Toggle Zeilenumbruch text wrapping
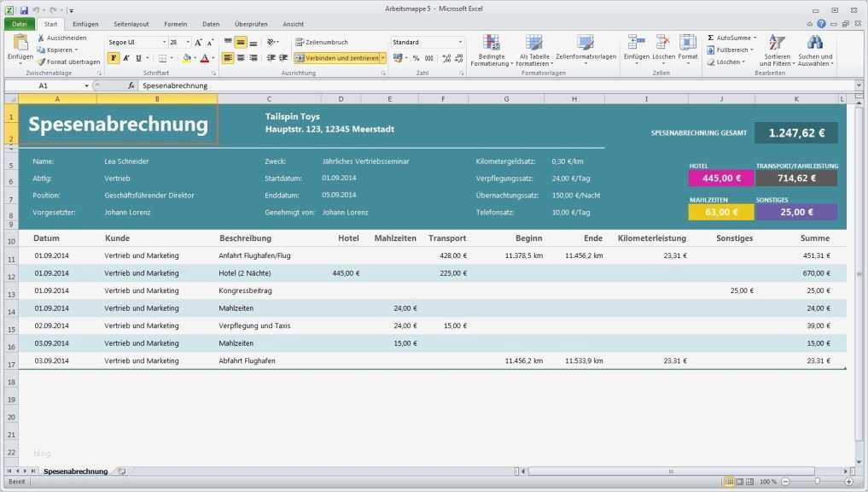Image resolution: width=868 pixels, height=492 pixels. point(321,42)
